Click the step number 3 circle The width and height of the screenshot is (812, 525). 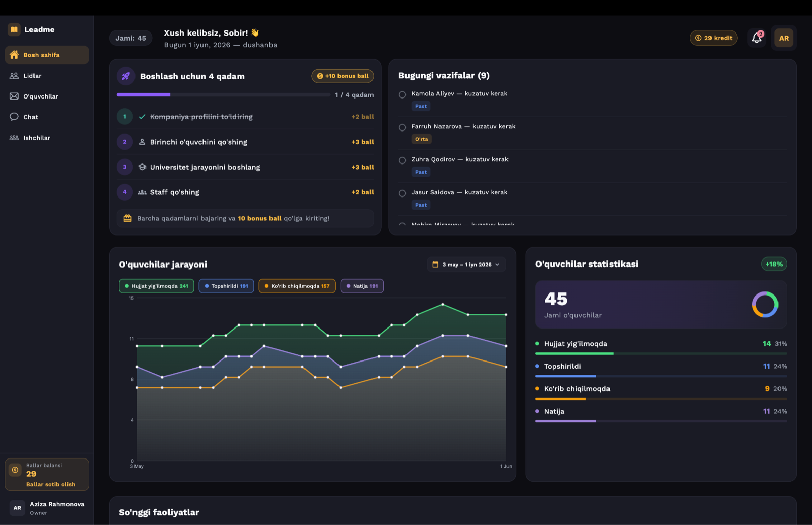(125, 167)
